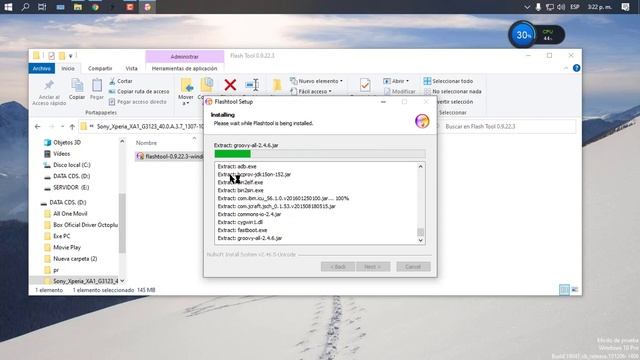Click the install log scroll-down arrow
Viewport: 640px width, 360px height.
[x=420, y=240]
